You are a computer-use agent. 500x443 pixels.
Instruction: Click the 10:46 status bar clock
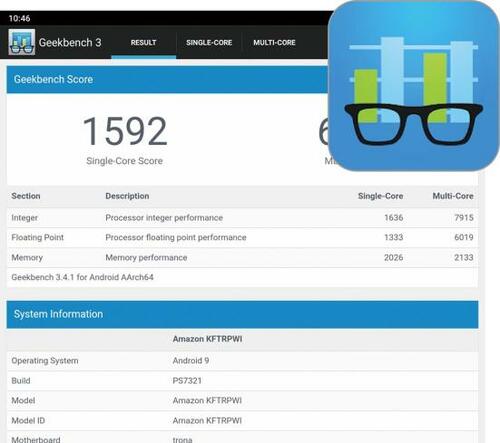(x=19, y=18)
